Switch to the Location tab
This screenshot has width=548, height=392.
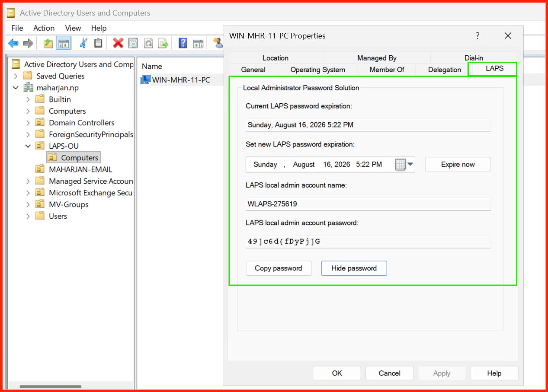276,58
